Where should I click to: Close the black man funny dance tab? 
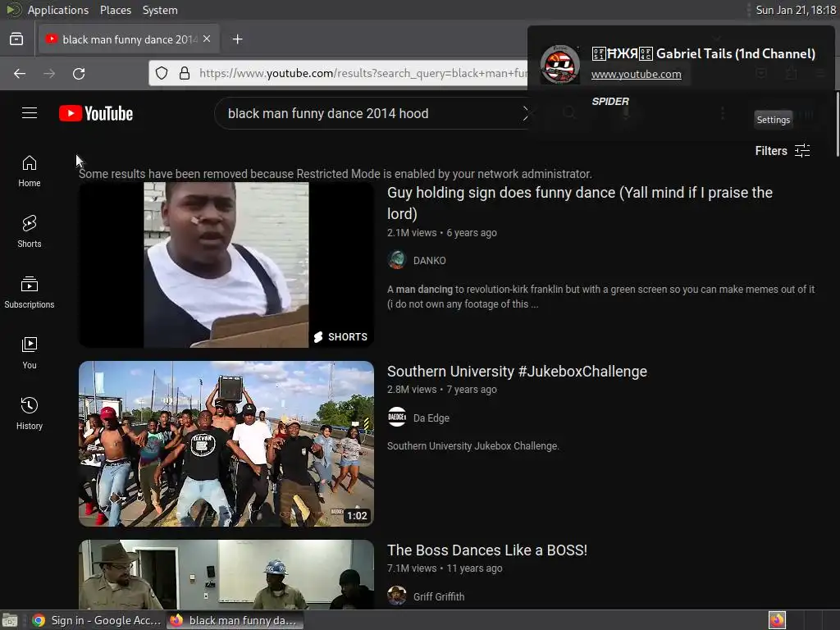207,39
